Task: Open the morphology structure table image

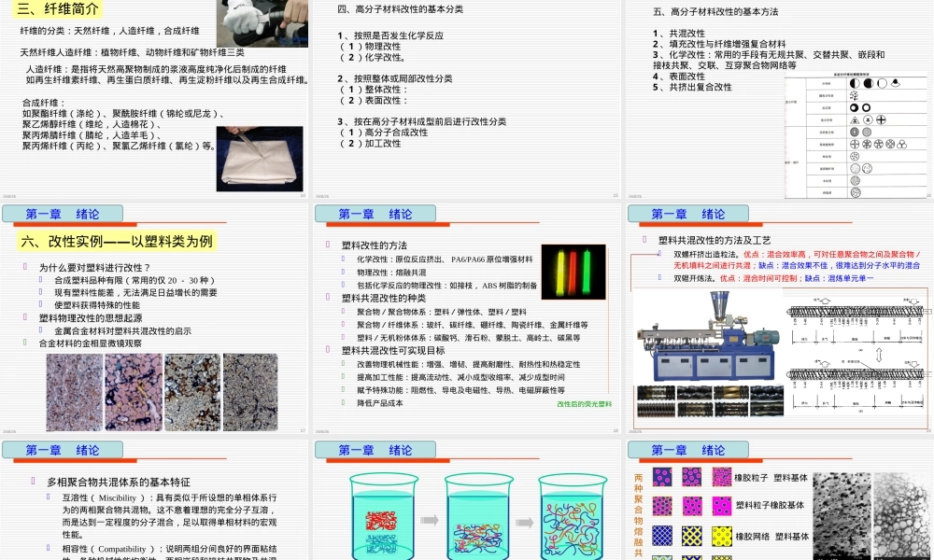Action: tap(856, 135)
